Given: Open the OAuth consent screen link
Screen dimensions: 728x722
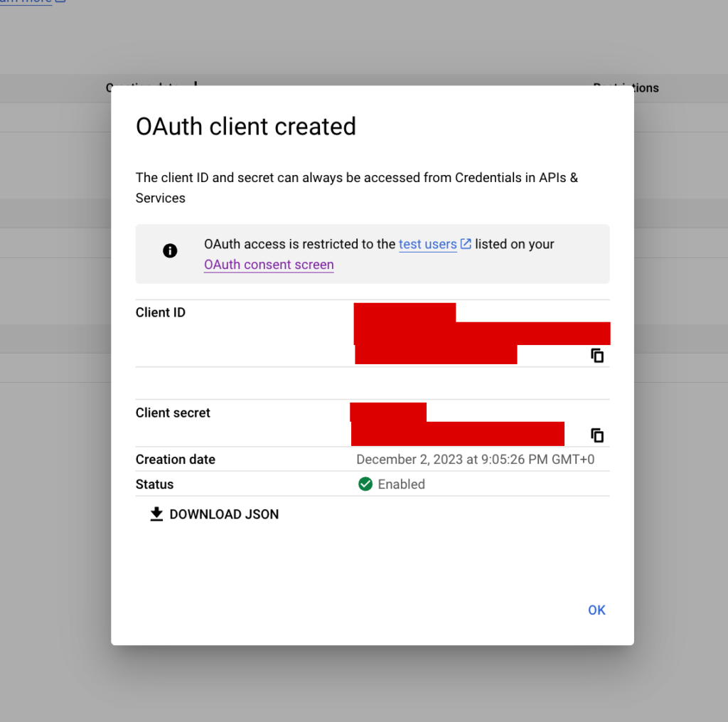Looking at the screenshot, I should coord(269,265).
